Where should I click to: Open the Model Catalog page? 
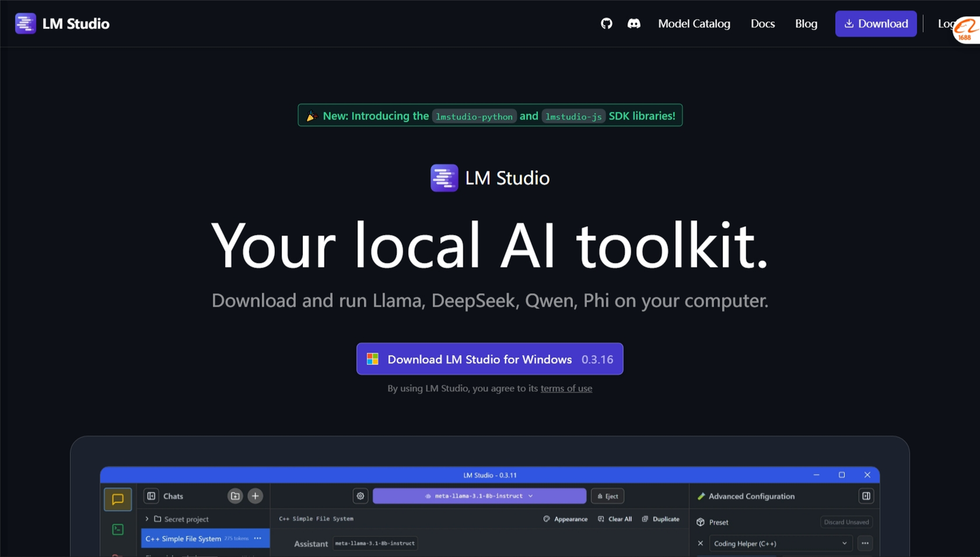[x=694, y=23]
